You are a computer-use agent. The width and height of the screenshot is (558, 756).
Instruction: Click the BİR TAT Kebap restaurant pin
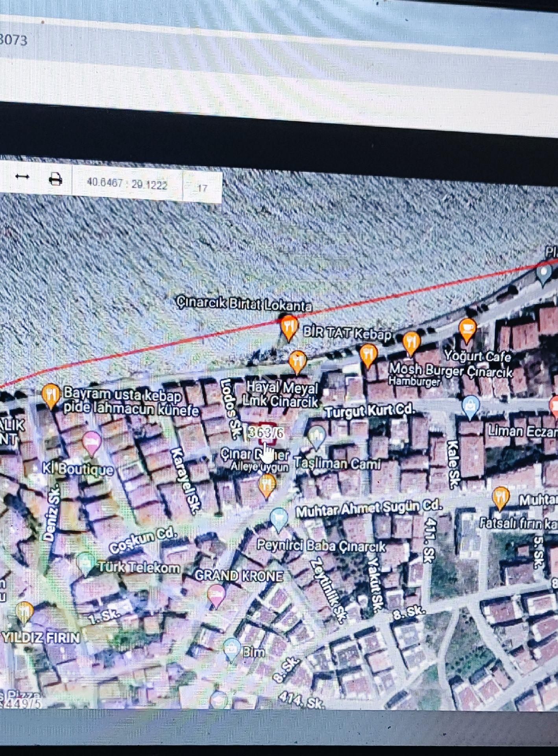[x=289, y=328]
